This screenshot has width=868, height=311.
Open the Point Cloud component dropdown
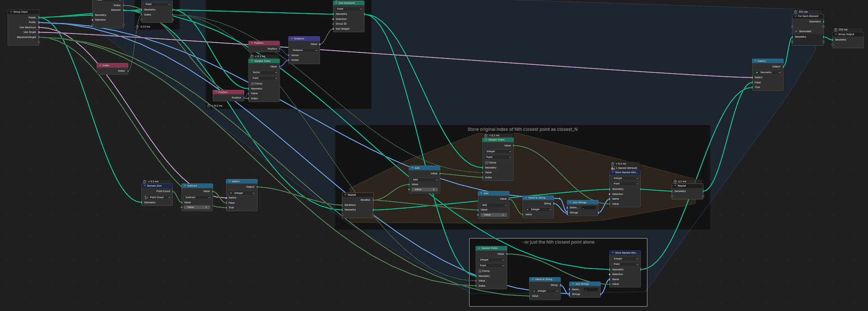click(x=157, y=198)
